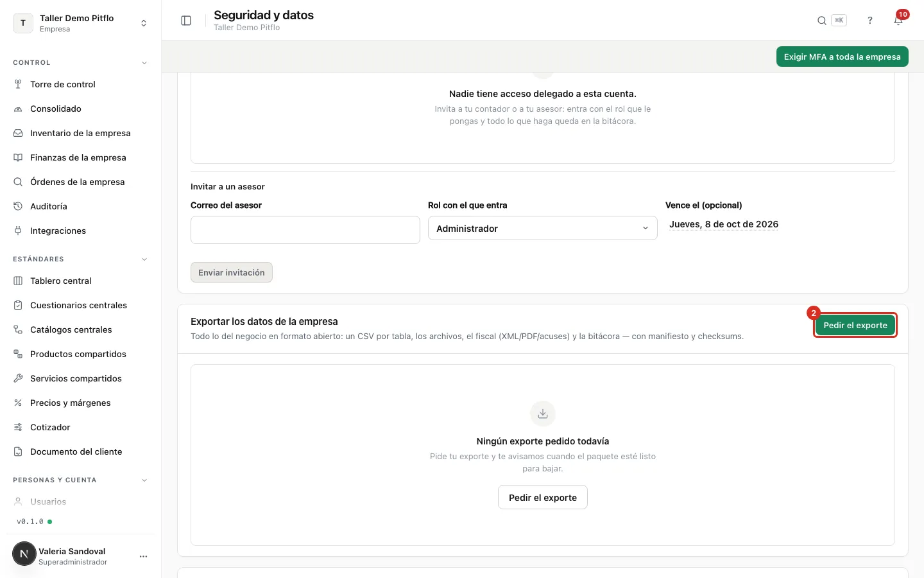The height and width of the screenshot is (578, 924).
Task: Click the Precios y márgenes percent icon
Action: click(x=18, y=403)
